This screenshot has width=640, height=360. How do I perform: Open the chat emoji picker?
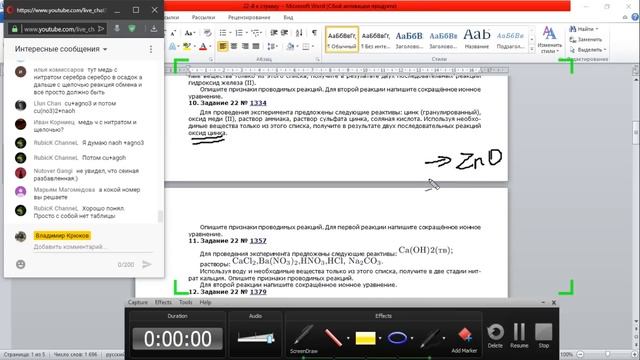(x=20, y=264)
